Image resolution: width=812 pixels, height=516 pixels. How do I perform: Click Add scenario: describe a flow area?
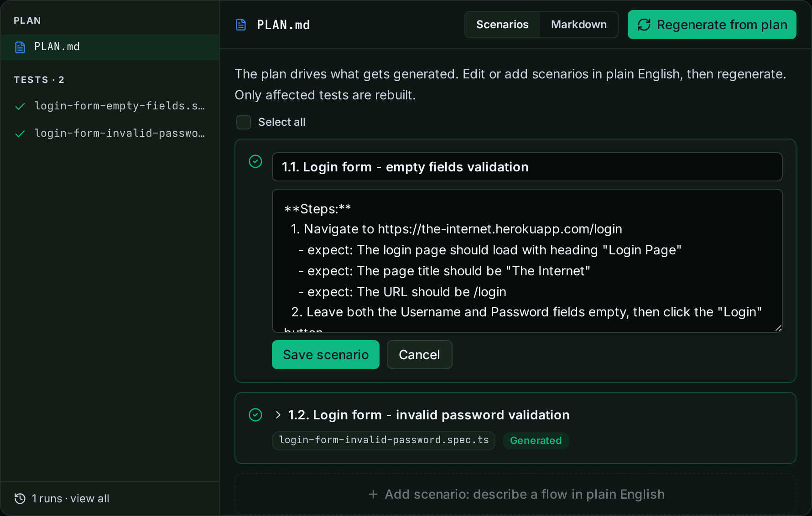[x=515, y=495]
